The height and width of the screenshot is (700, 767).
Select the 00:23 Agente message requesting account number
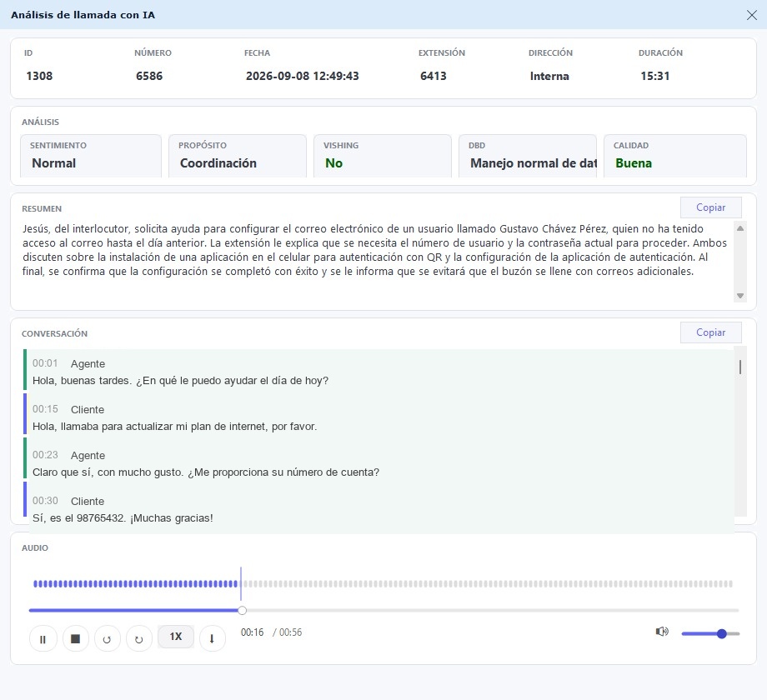point(379,458)
